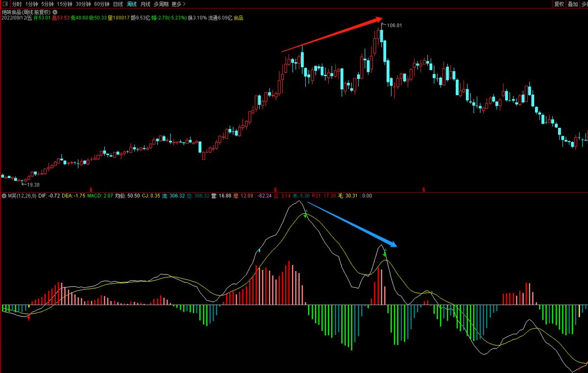This screenshot has width=588, height=373.
Task: Expand the 更多 more periods menu
Action: coord(178,4)
